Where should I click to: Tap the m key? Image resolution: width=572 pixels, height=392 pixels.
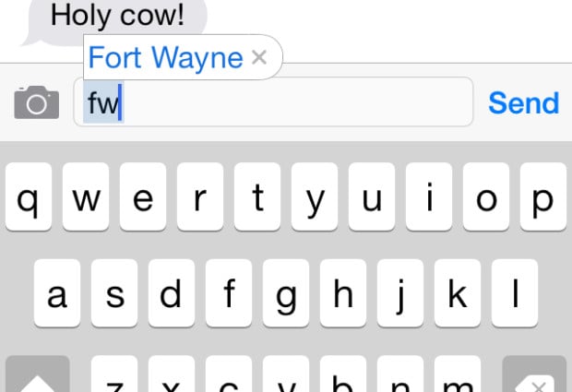pyautogui.click(x=458, y=374)
